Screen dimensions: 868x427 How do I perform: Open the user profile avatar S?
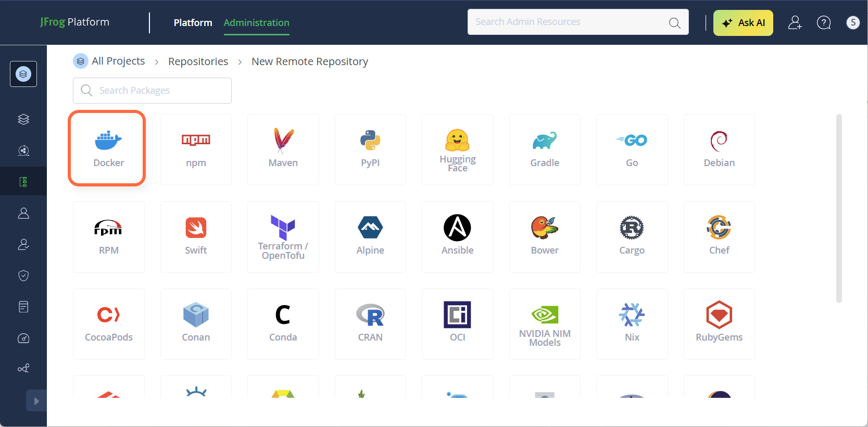(853, 22)
